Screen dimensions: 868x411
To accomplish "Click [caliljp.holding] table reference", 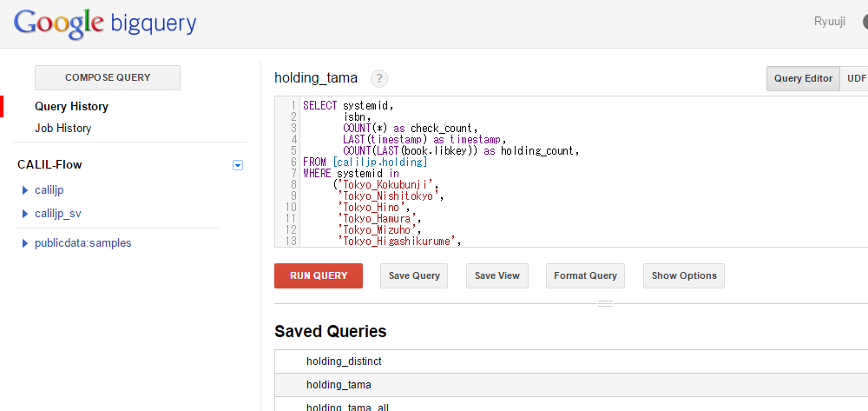I will click(380, 162).
